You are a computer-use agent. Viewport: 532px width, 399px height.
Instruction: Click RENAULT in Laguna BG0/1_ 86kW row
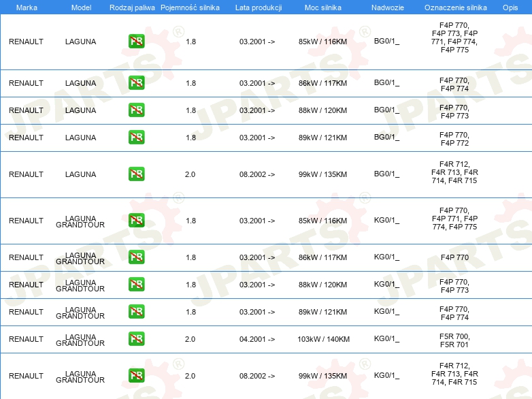pos(26,83)
